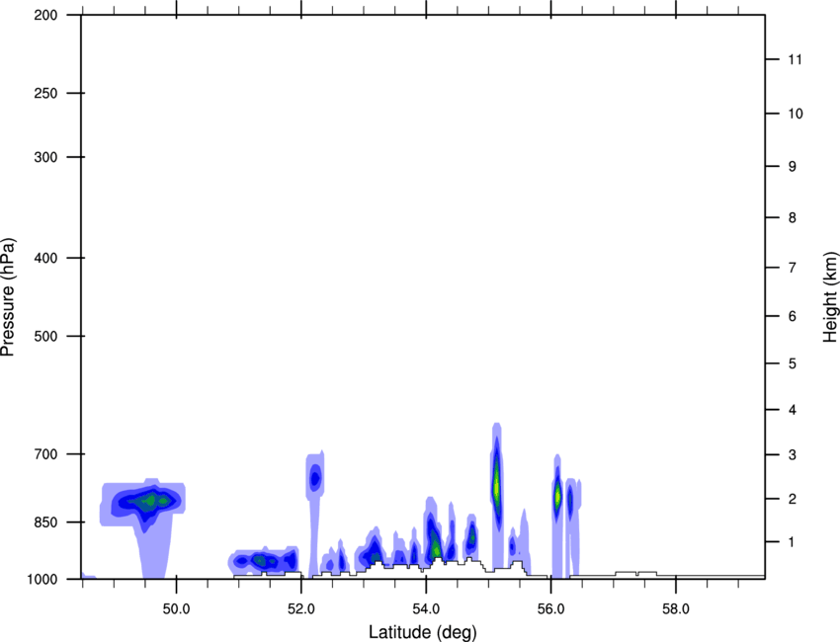Pick height tick label 11
840x642 pixels.
(795, 59)
